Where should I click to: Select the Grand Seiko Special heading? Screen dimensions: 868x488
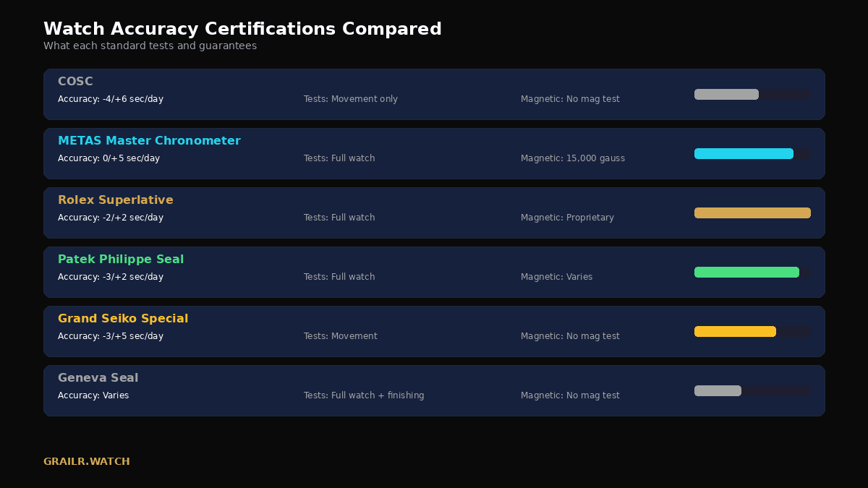(123, 319)
